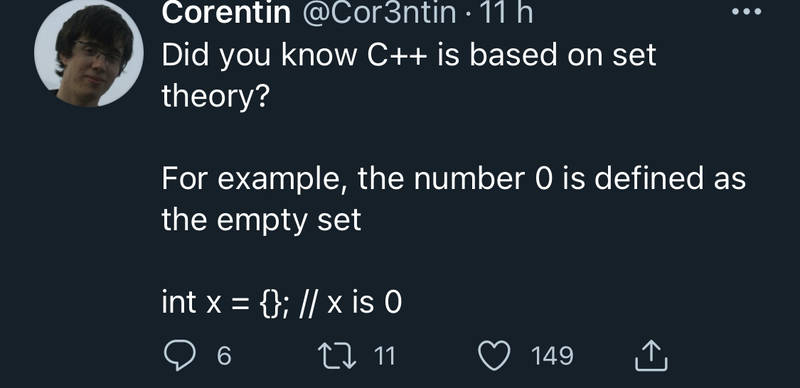Screen dimensions: 800x388
Task: Open the reply speech bubble icon
Action: coord(180,355)
